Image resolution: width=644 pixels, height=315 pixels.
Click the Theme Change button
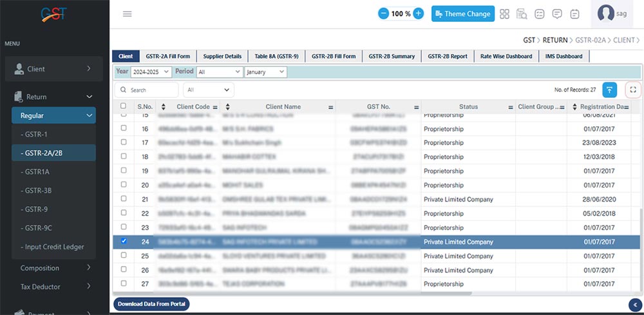(463, 14)
